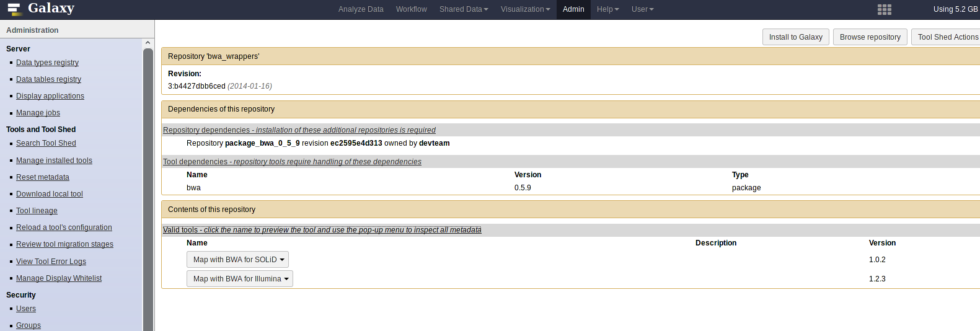Viewport: 980px width, 331px height.
Task: Open Map with BWA for Illumina dropdown
Action: tap(239, 279)
